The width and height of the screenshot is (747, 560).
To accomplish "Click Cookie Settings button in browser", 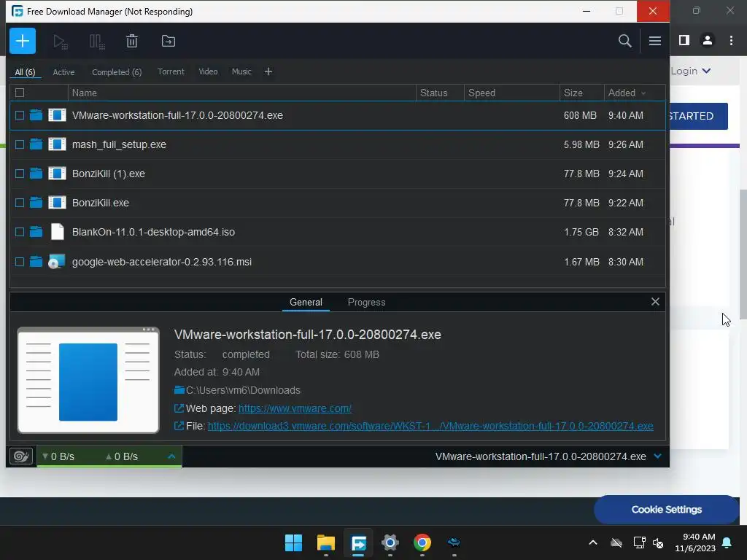I will tap(666, 510).
